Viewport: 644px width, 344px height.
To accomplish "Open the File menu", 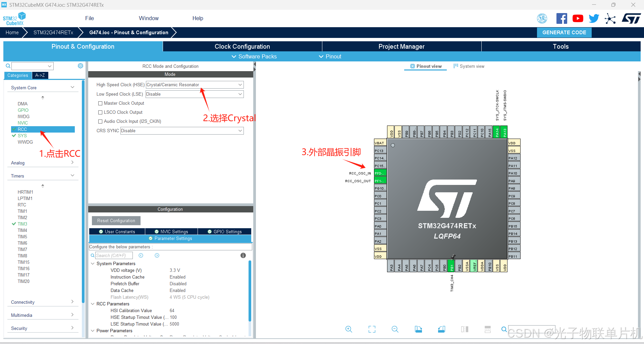I will (90, 18).
